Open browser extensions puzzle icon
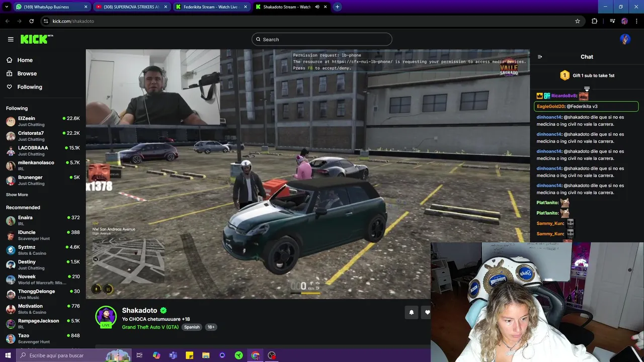644x362 pixels. click(595, 21)
